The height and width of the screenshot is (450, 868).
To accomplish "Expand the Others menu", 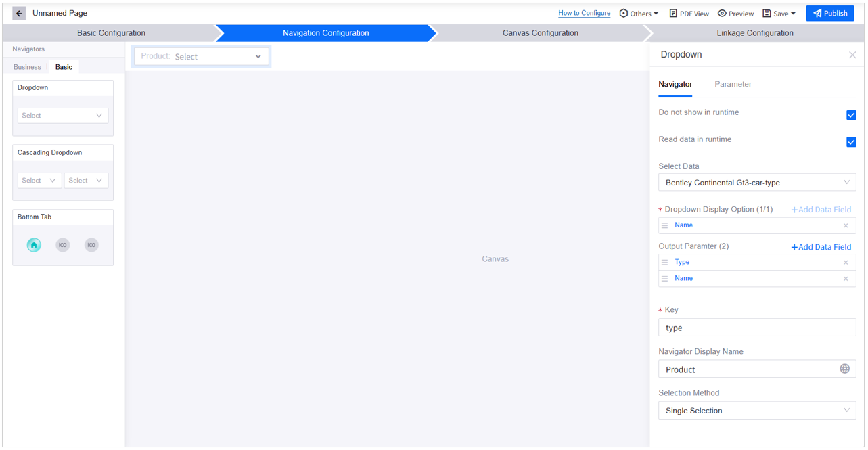I will (639, 14).
